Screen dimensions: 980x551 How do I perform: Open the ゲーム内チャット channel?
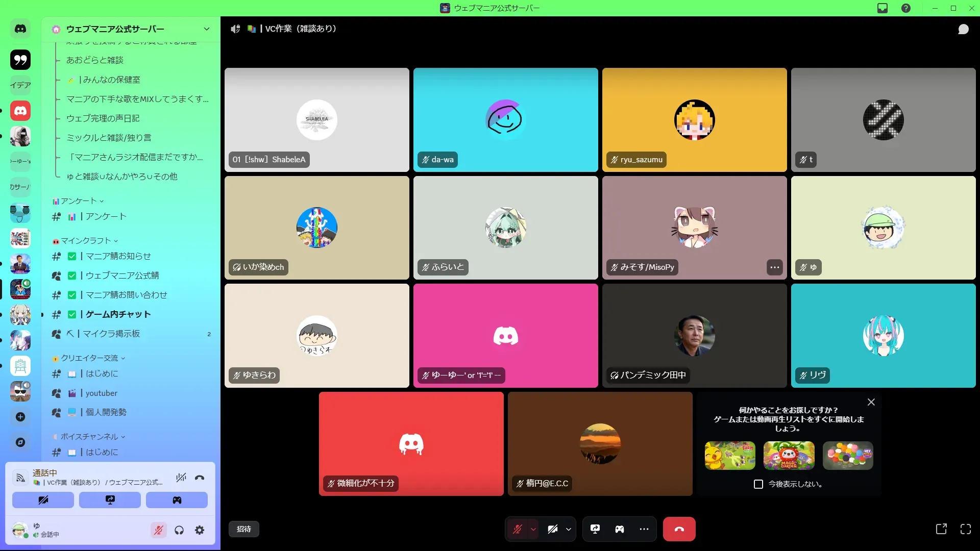coord(118,314)
